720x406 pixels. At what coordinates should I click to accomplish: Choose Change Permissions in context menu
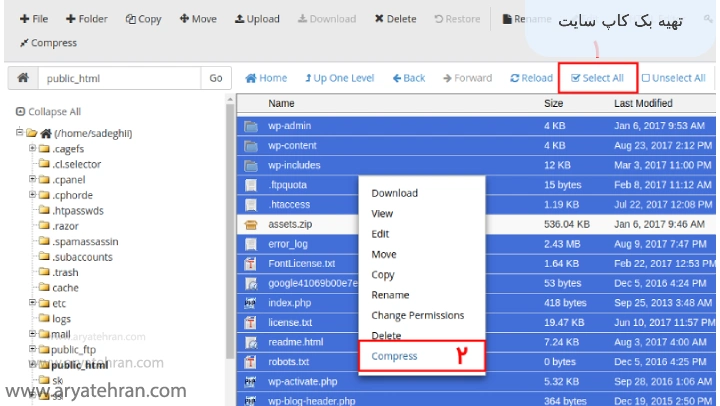coord(417,315)
